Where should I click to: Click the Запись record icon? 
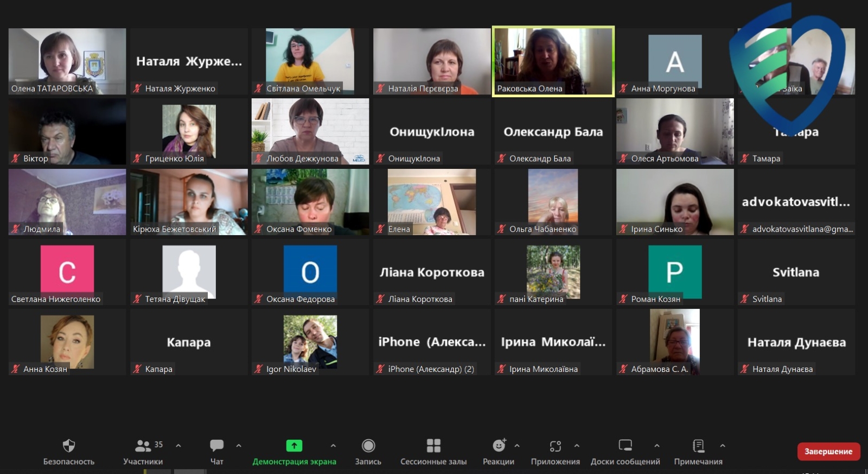(368, 446)
